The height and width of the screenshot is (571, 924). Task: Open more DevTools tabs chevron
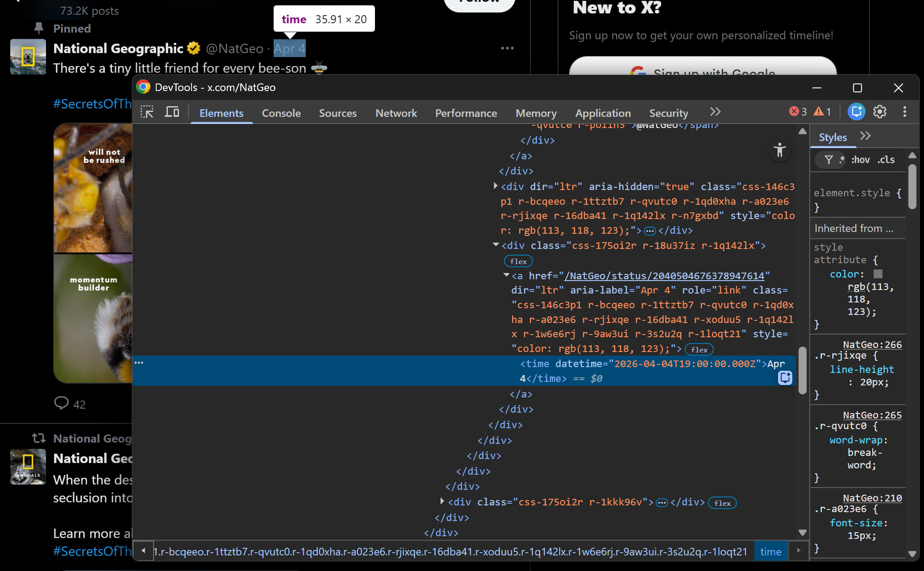(x=715, y=112)
